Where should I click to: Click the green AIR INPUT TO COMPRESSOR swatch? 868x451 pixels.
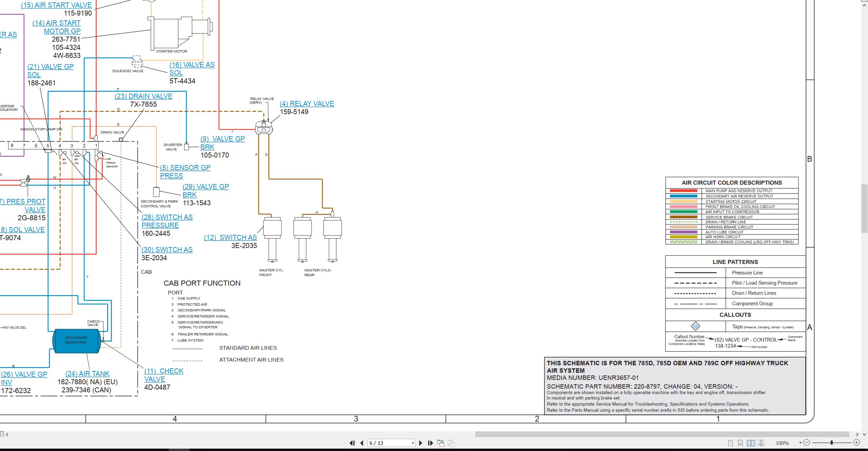[684, 212]
